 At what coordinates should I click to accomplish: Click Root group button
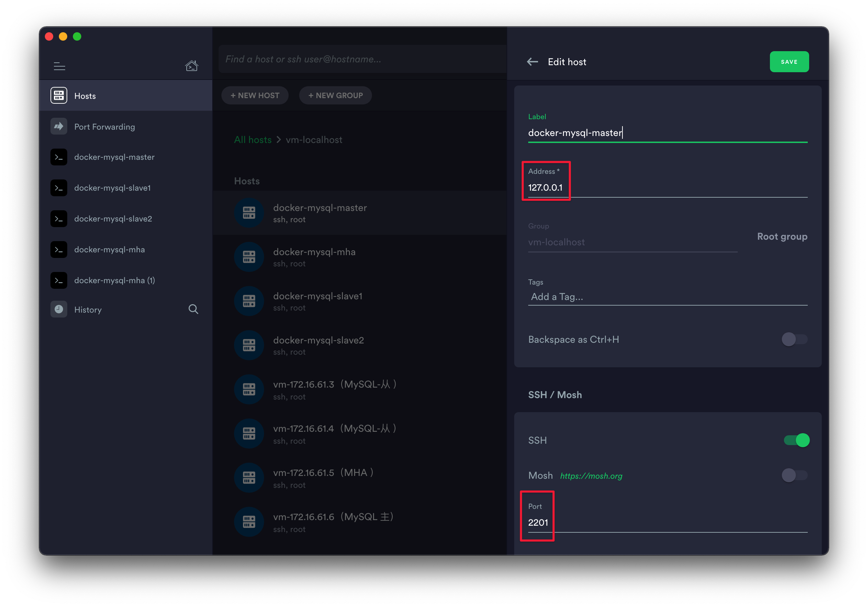pyautogui.click(x=782, y=237)
